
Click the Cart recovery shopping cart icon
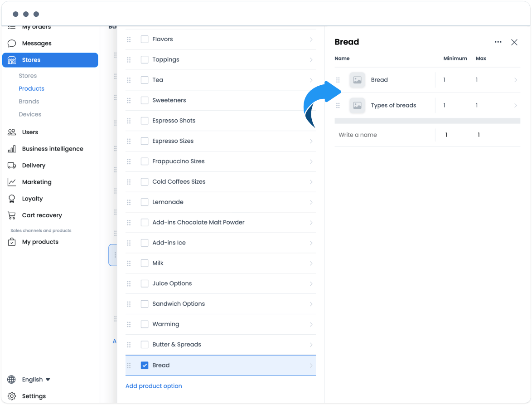point(12,215)
